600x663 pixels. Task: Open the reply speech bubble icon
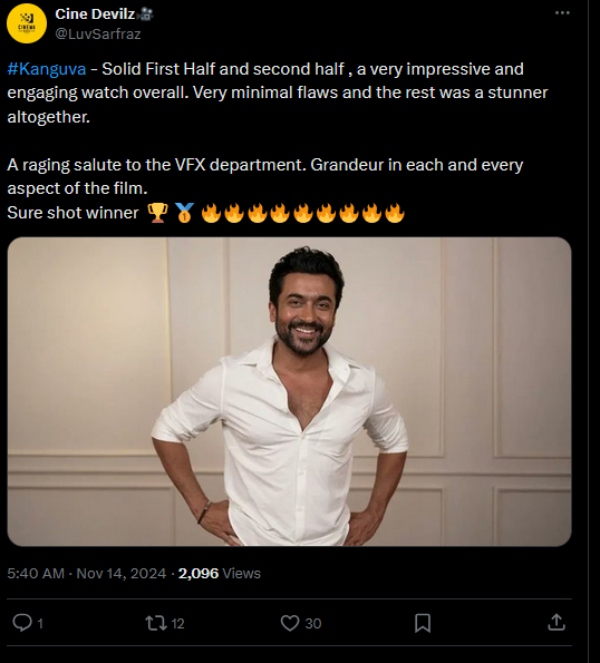(22, 622)
